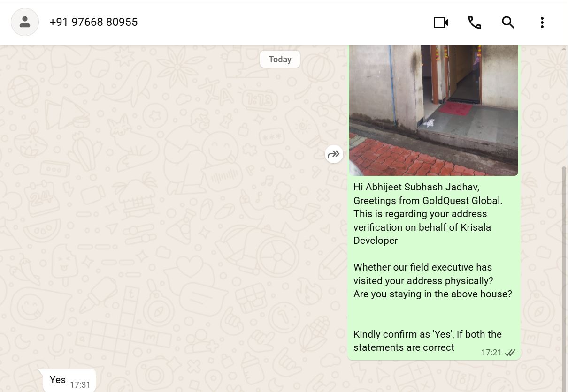Click the Today date label
Image resolution: width=568 pixels, height=392 pixels.
(x=280, y=60)
